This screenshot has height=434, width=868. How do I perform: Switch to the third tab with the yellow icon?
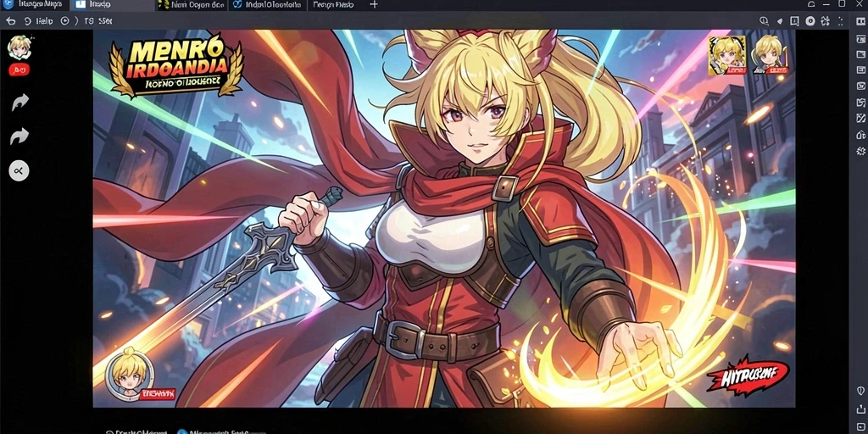coord(191,4)
